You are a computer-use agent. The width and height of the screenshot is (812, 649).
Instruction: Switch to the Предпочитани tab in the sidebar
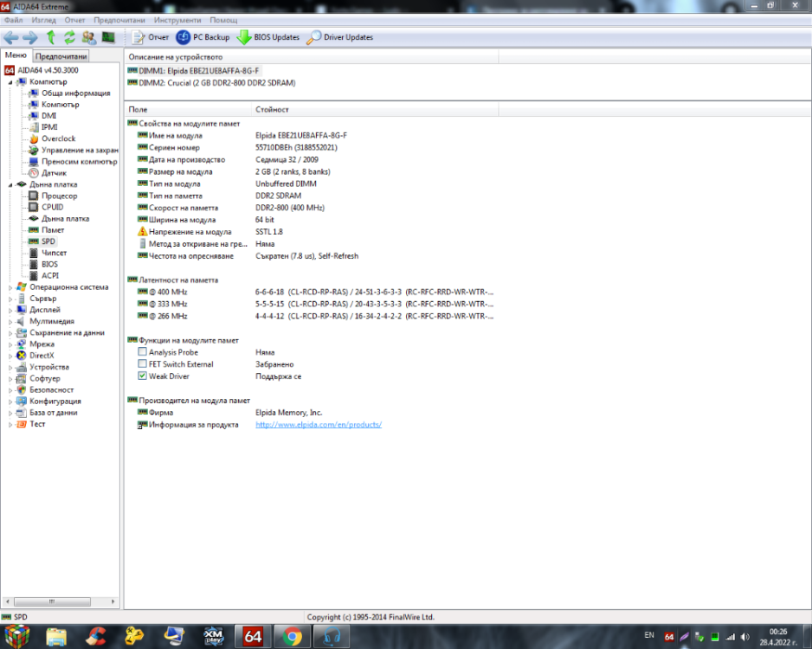tap(61, 56)
